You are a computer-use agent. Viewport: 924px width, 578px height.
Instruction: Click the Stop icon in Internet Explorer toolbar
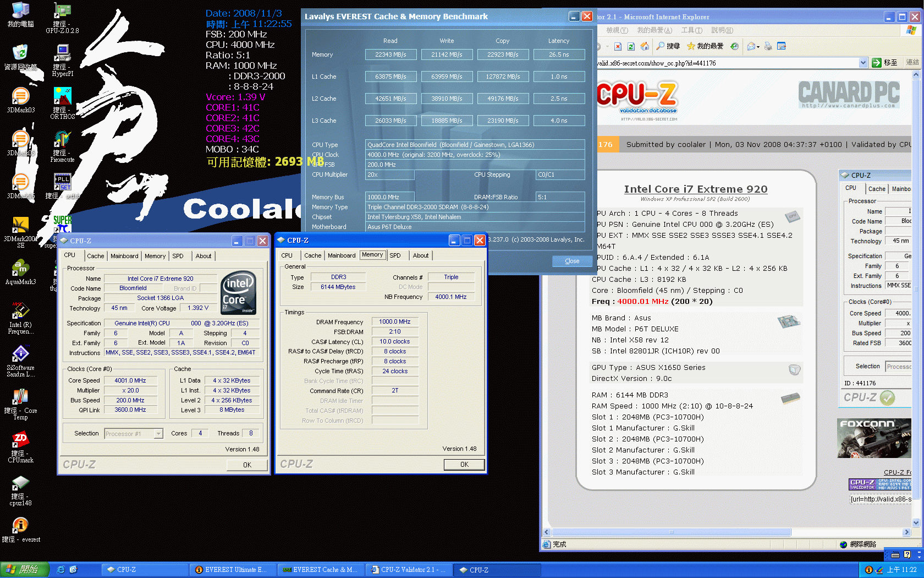click(618, 46)
